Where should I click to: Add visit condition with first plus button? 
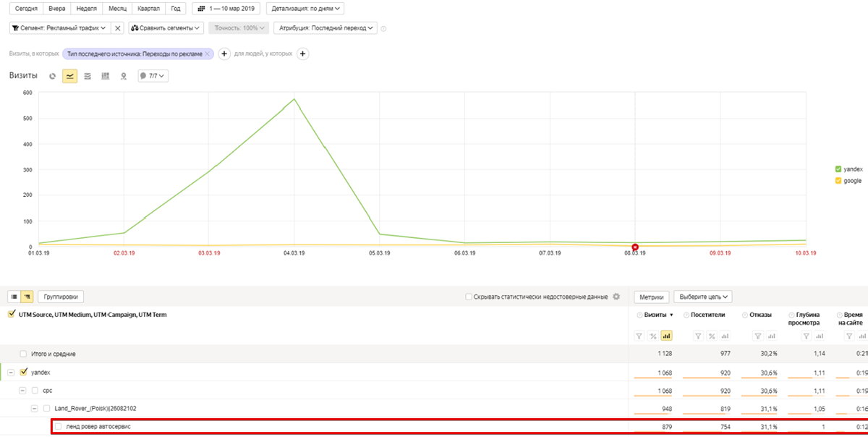(224, 54)
